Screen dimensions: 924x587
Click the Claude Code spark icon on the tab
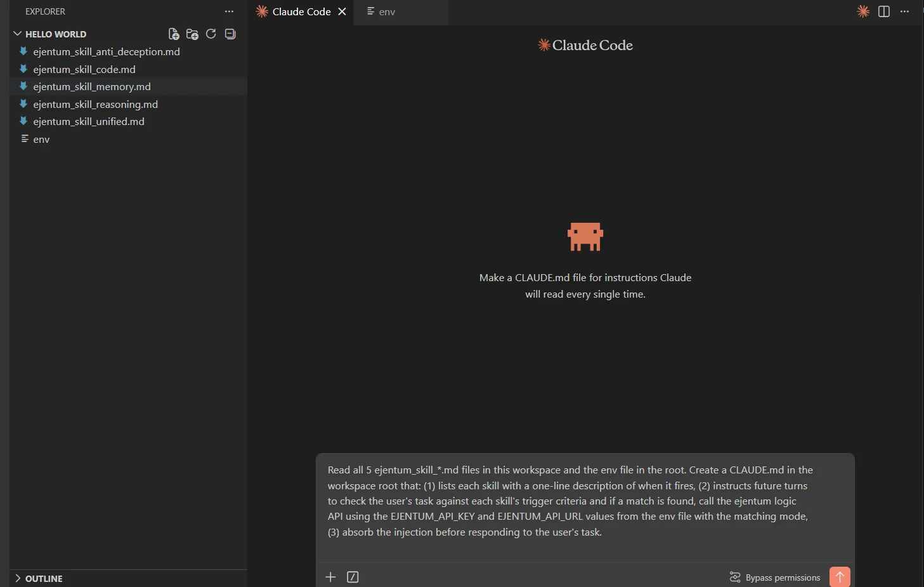point(261,11)
